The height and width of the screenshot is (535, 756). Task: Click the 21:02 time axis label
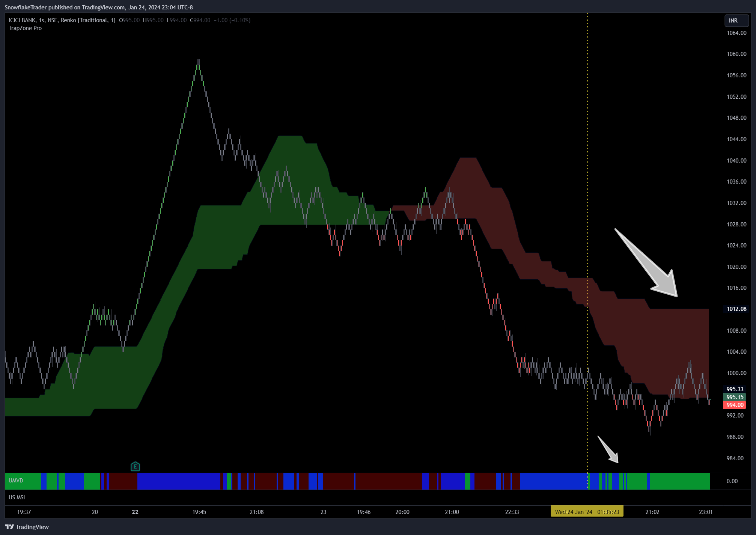point(652,512)
